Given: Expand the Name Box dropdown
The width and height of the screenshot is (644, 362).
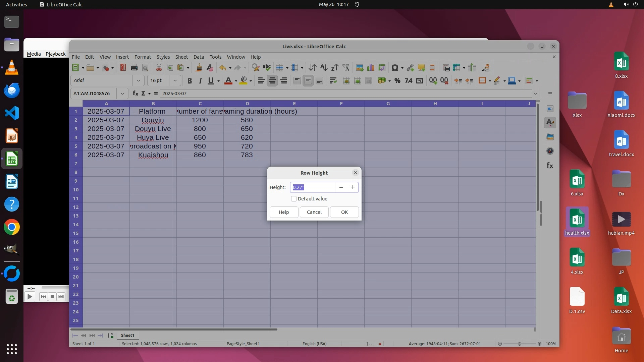Looking at the screenshot, I should [122, 94].
